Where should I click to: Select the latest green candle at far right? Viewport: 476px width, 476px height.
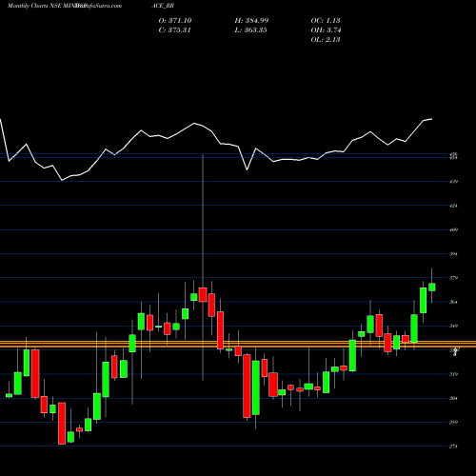click(x=432, y=287)
